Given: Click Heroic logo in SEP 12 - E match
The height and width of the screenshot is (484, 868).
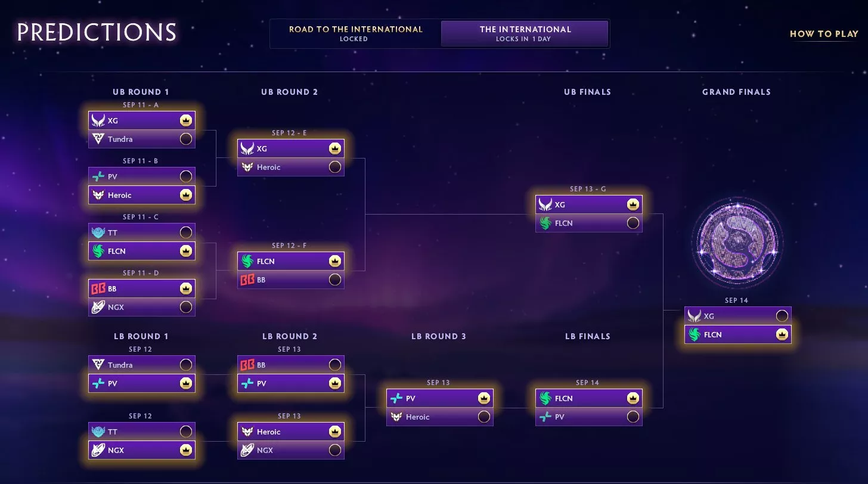Looking at the screenshot, I should click(247, 167).
